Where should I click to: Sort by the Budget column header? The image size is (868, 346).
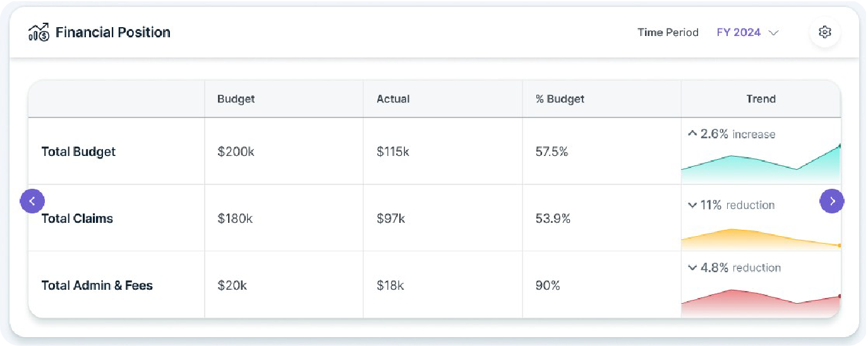click(x=236, y=98)
